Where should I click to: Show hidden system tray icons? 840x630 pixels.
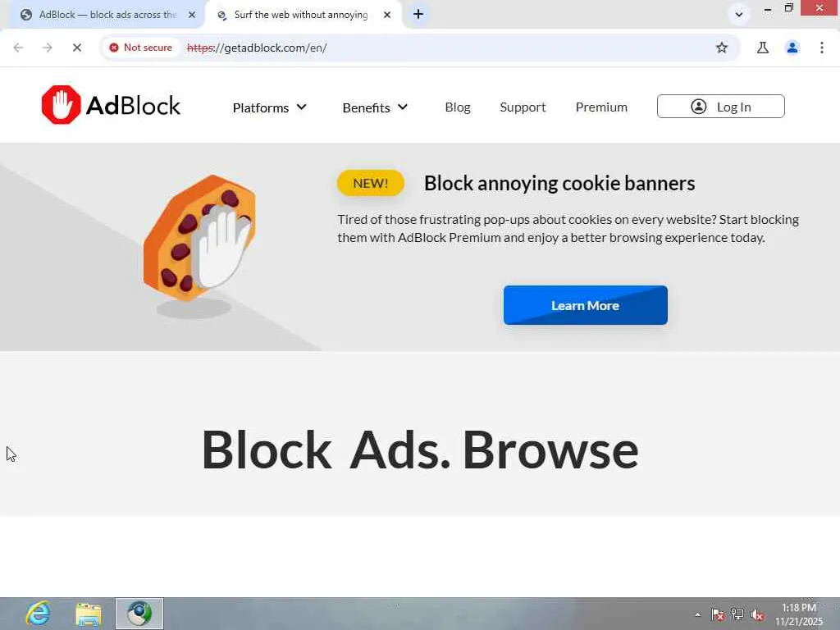pyautogui.click(x=697, y=614)
